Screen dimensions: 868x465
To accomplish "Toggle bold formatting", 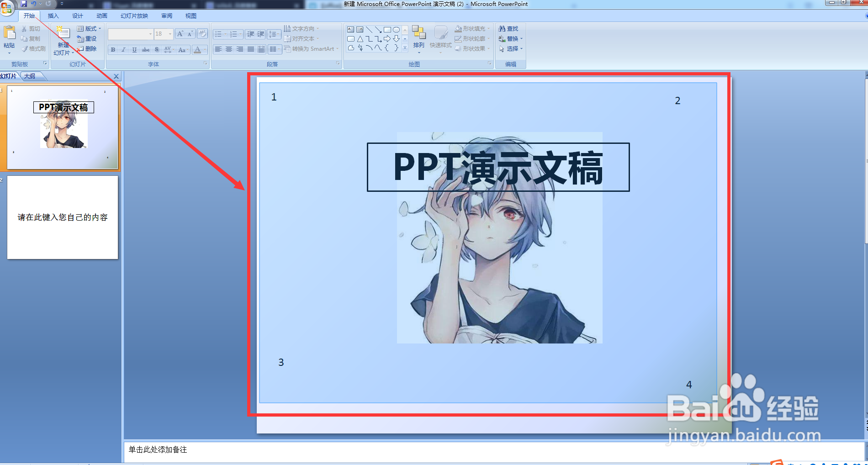I will point(113,49).
